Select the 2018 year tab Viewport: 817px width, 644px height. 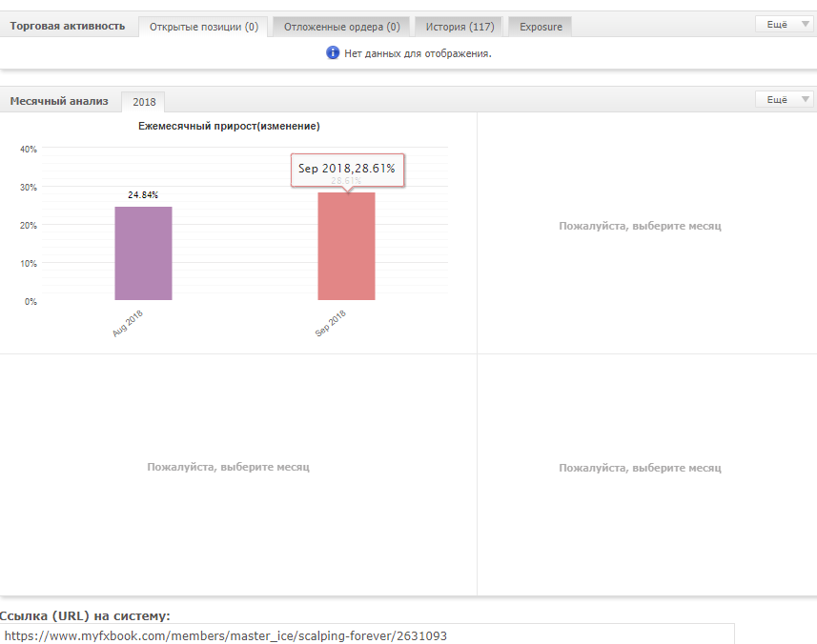click(144, 102)
